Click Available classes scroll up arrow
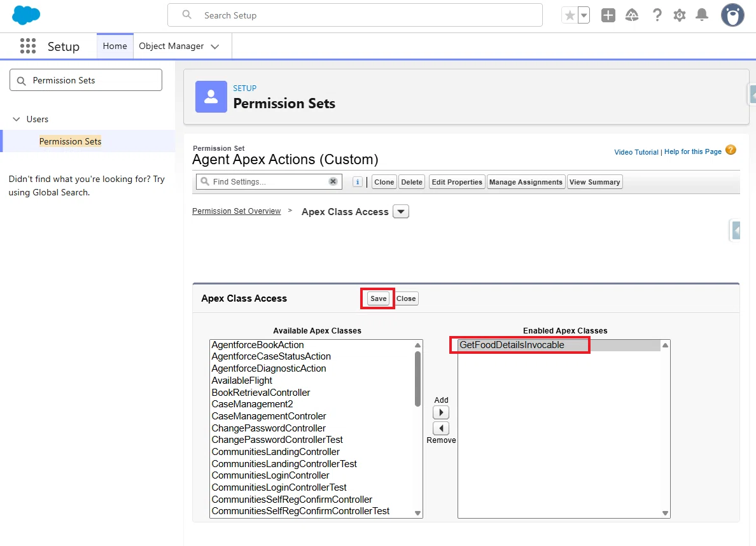Screen dimensions: 756x546 click(x=417, y=345)
